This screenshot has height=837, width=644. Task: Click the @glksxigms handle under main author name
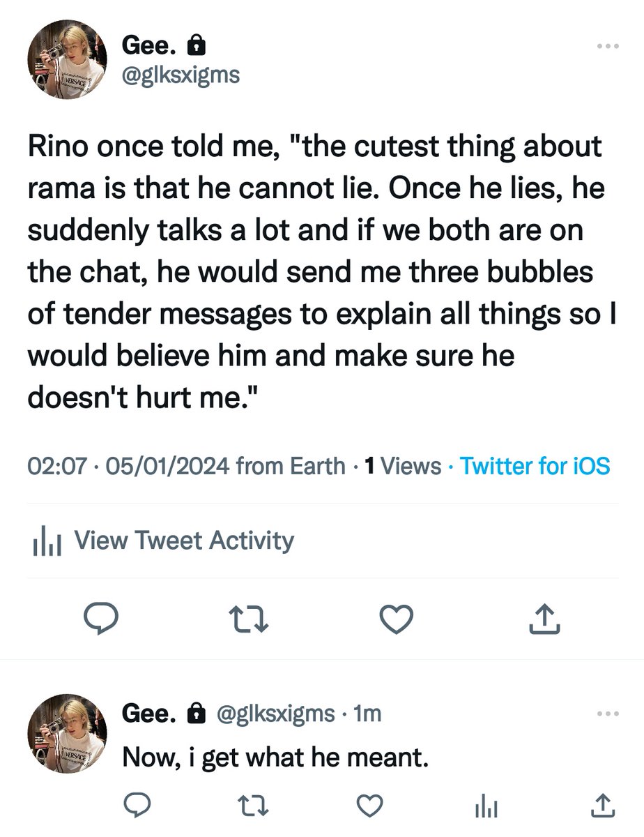[181, 75]
